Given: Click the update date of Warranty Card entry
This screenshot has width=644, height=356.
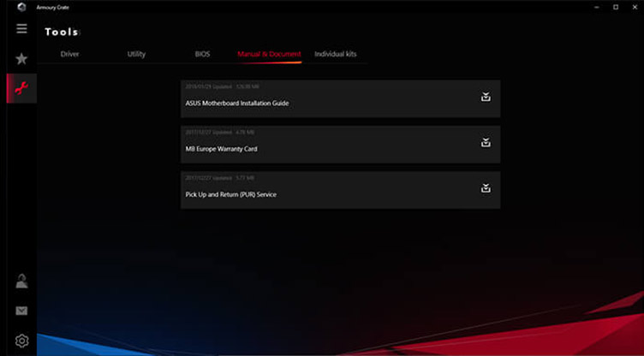Looking at the screenshot, I should point(210,133).
